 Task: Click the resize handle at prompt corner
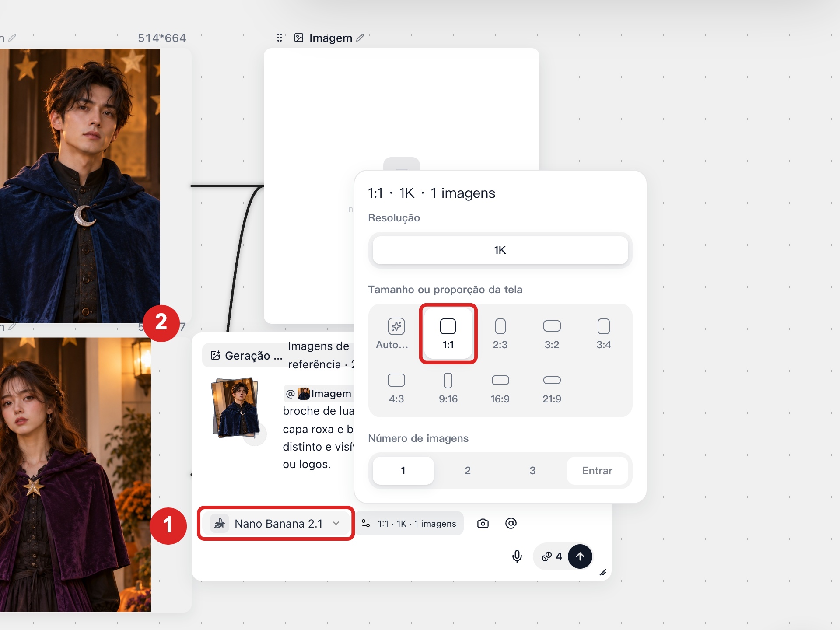point(603,572)
